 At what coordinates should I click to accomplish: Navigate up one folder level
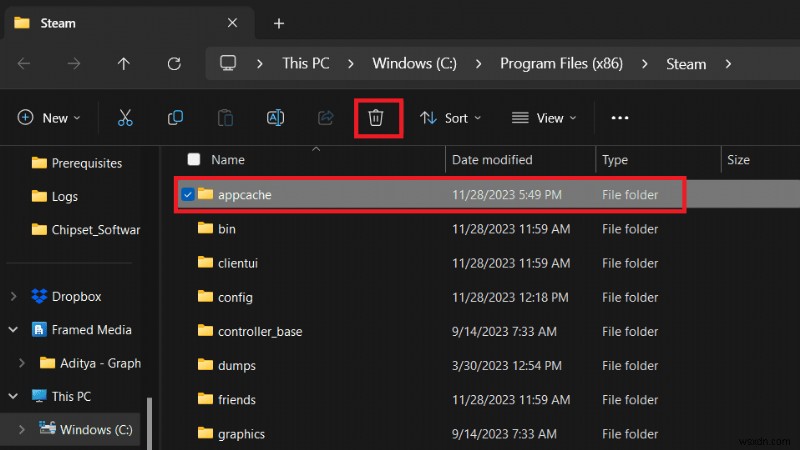[x=123, y=64]
